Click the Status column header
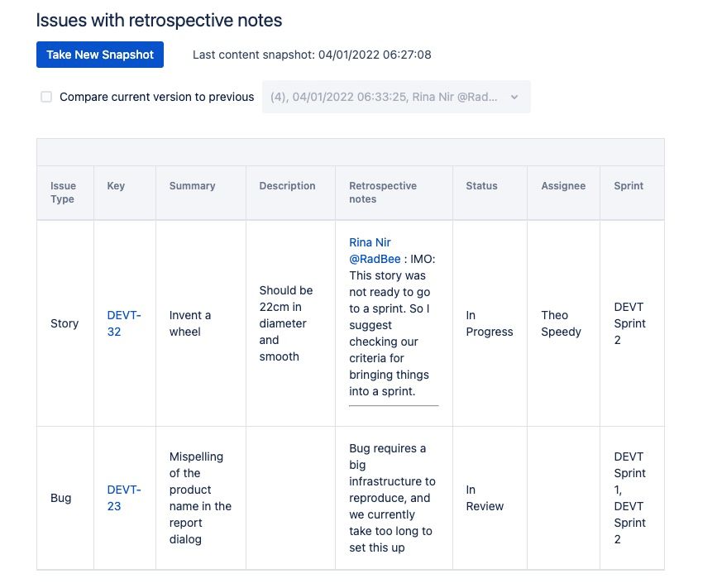This screenshot has width=717, height=588. coord(481,186)
